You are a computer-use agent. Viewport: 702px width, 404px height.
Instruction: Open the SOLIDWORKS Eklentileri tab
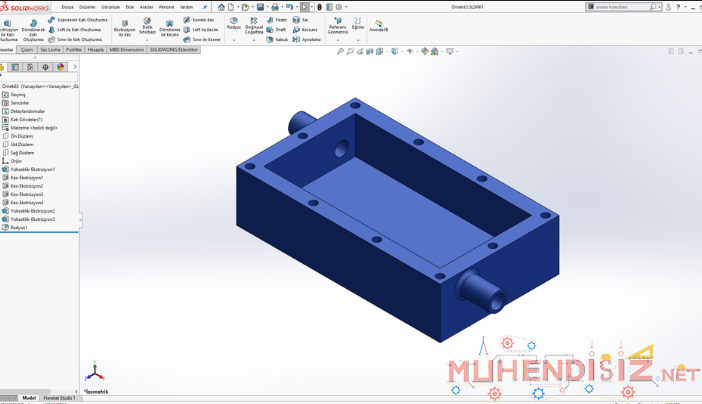coord(174,49)
